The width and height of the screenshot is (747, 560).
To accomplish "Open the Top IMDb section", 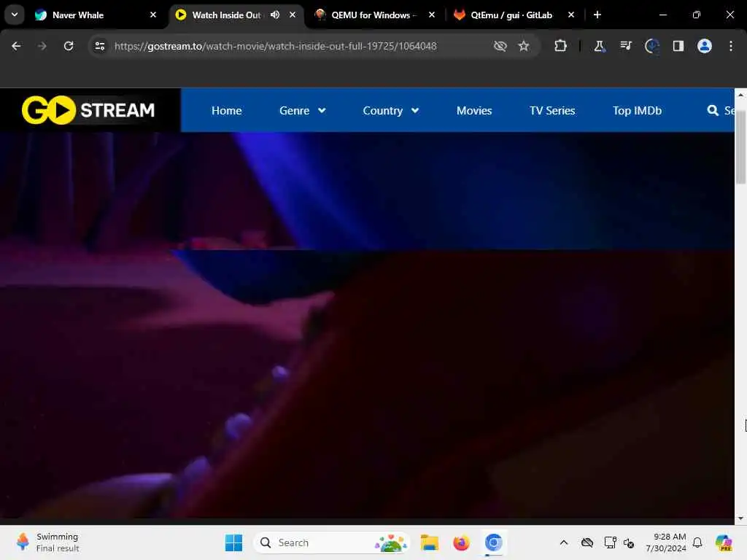I will click(x=637, y=111).
